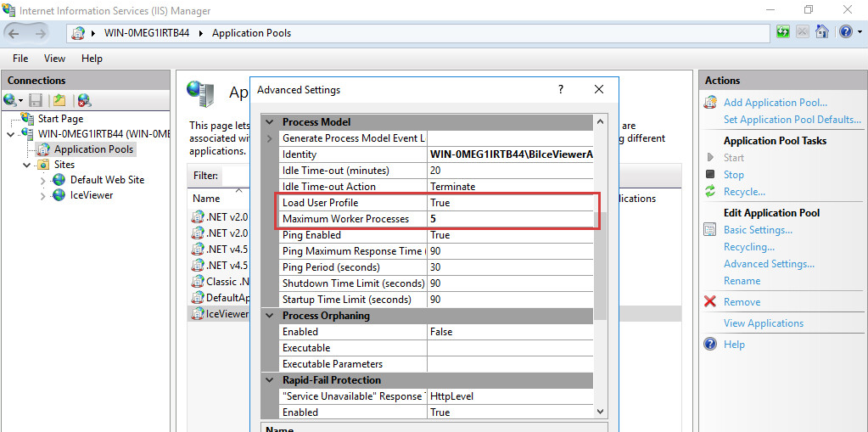
Task: Click the Default Web Site globe icon
Action: click(x=59, y=180)
